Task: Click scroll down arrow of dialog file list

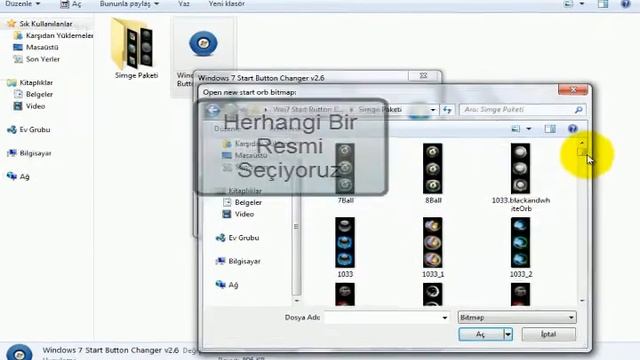Action: (x=582, y=300)
